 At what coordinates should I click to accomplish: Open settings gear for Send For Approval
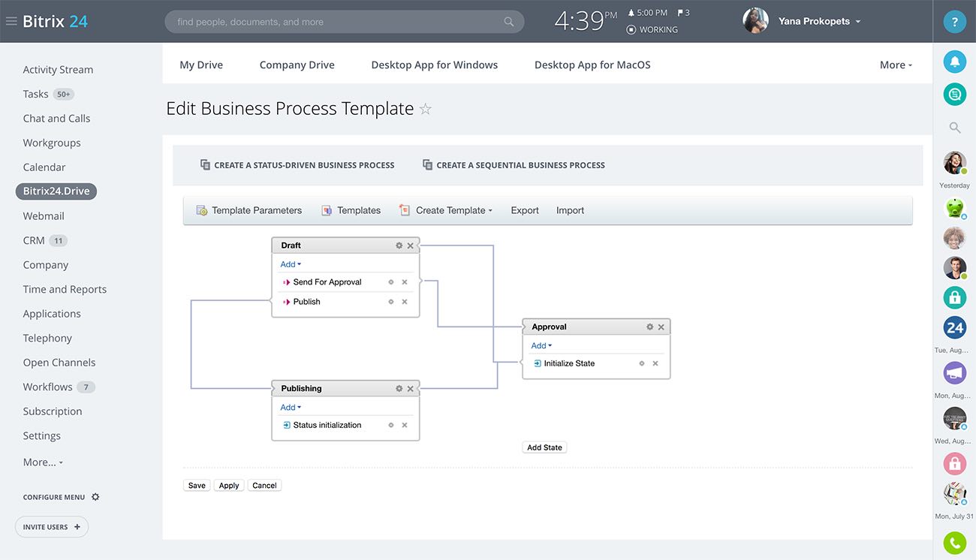click(x=391, y=282)
